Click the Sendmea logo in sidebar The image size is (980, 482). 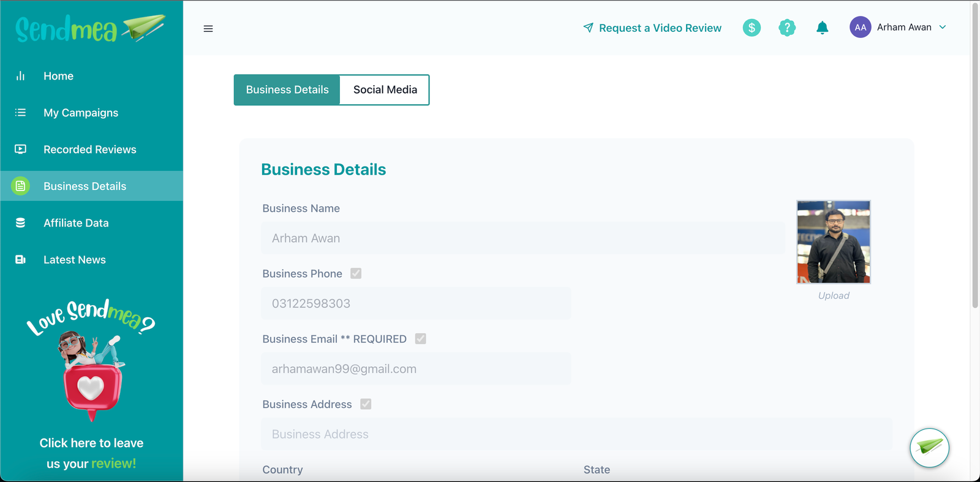click(91, 29)
